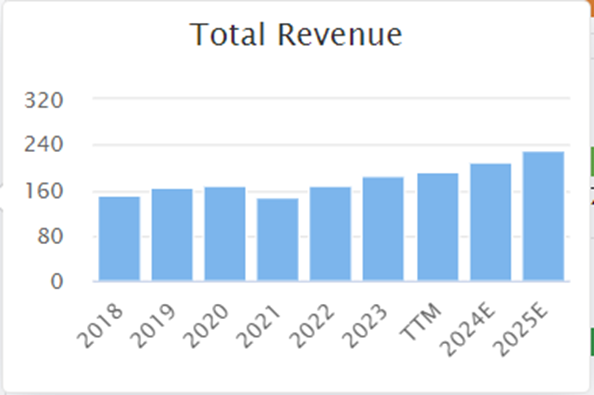
Task: Click the Total Revenue chart title
Action: pyautogui.click(x=296, y=35)
